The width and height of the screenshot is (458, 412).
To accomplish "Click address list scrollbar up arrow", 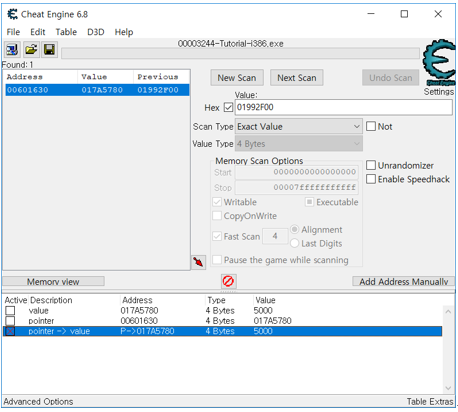I will (448, 312).
